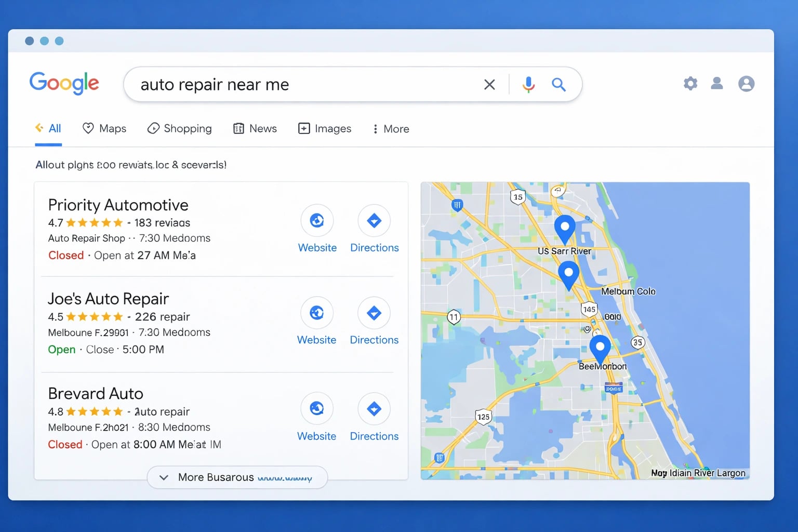Image resolution: width=798 pixels, height=532 pixels.
Task: Click the Directions icon for Joe's Auto Repair
Action: (374, 313)
